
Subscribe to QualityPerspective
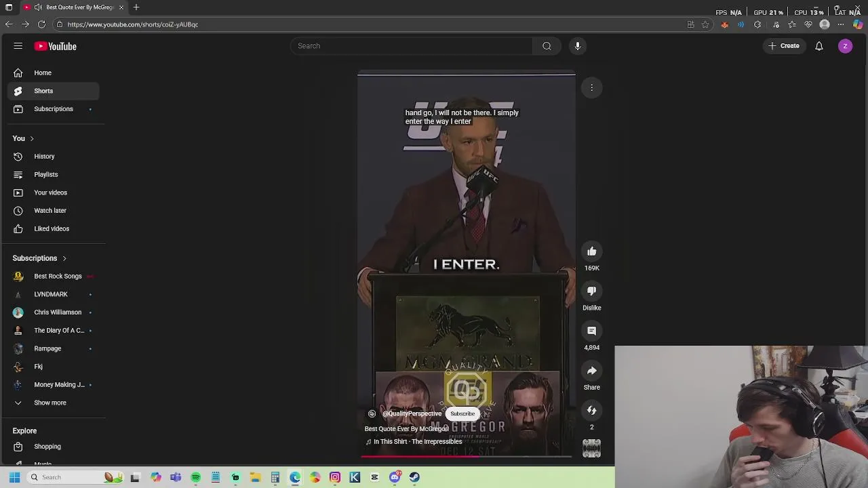462,413
